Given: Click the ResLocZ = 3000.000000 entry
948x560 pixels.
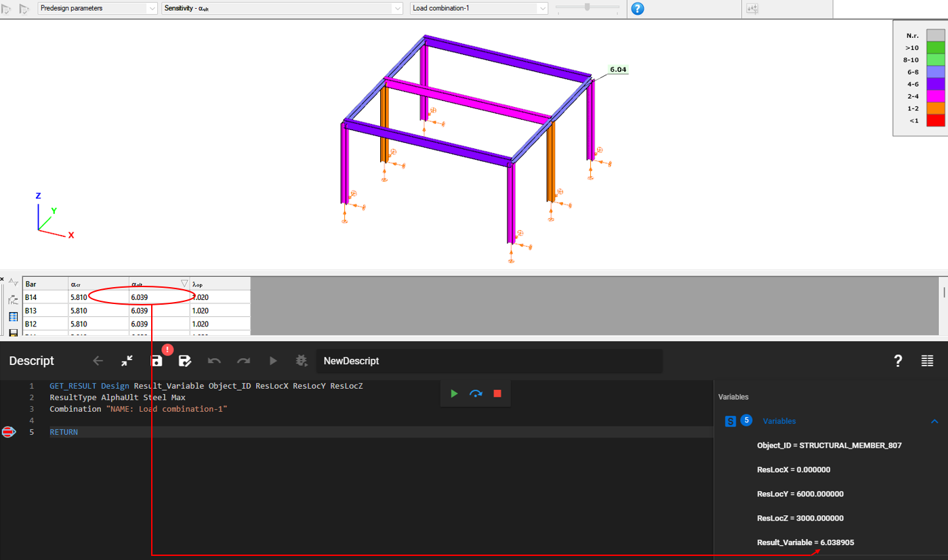Looking at the screenshot, I should click(x=800, y=519).
